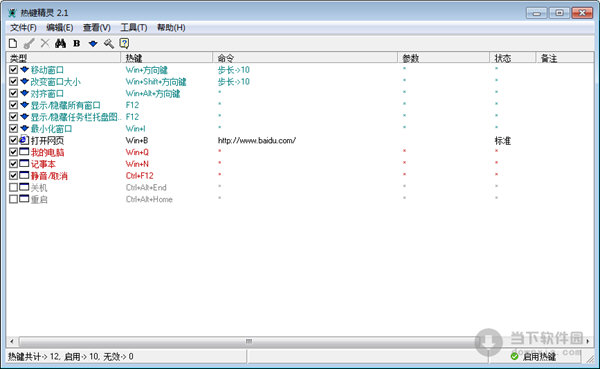Click the edit brush toolbar icon

coord(29,43)
